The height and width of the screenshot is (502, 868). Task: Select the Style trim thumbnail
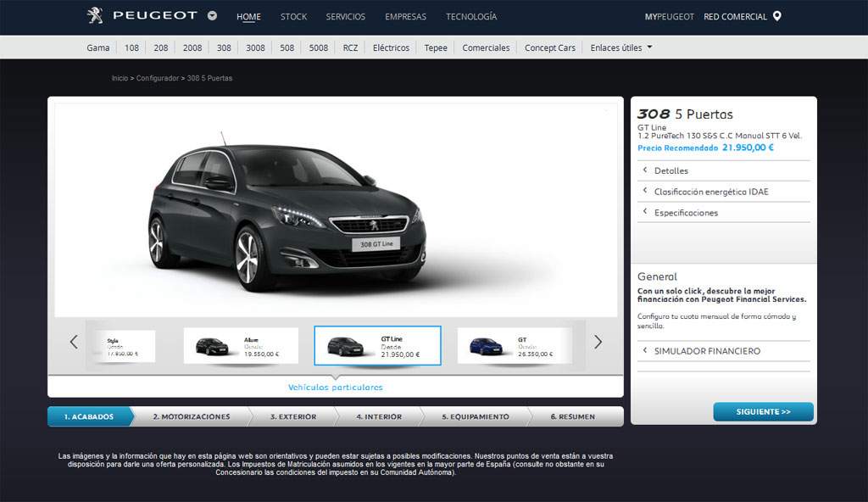125,346
